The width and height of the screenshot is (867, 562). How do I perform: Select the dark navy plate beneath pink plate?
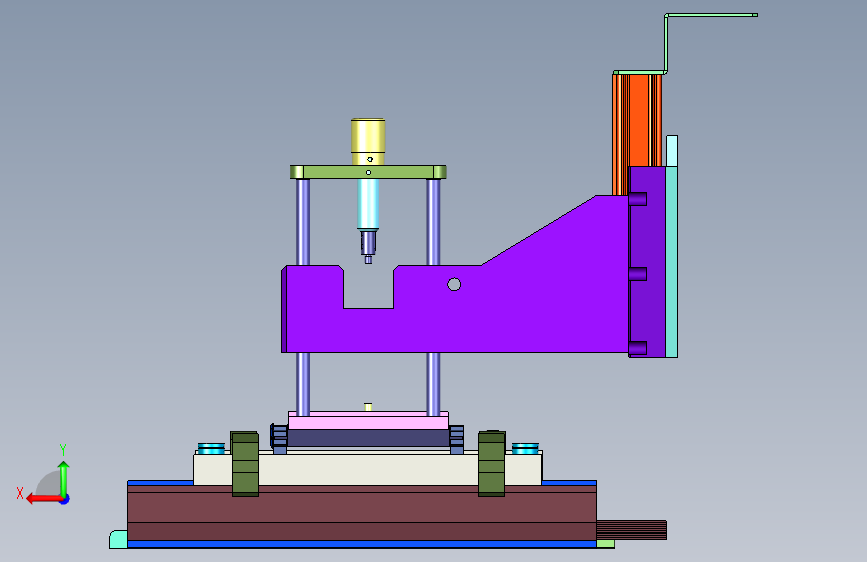coord(368,438)
